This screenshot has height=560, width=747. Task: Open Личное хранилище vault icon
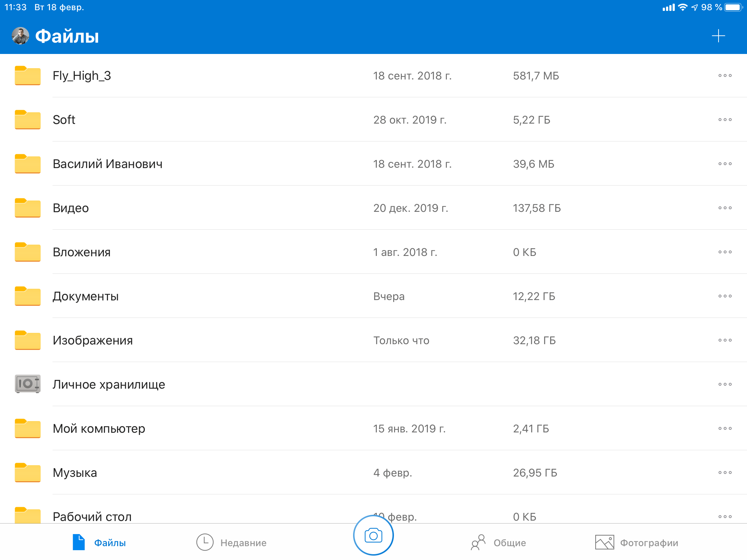click(27, 384)
